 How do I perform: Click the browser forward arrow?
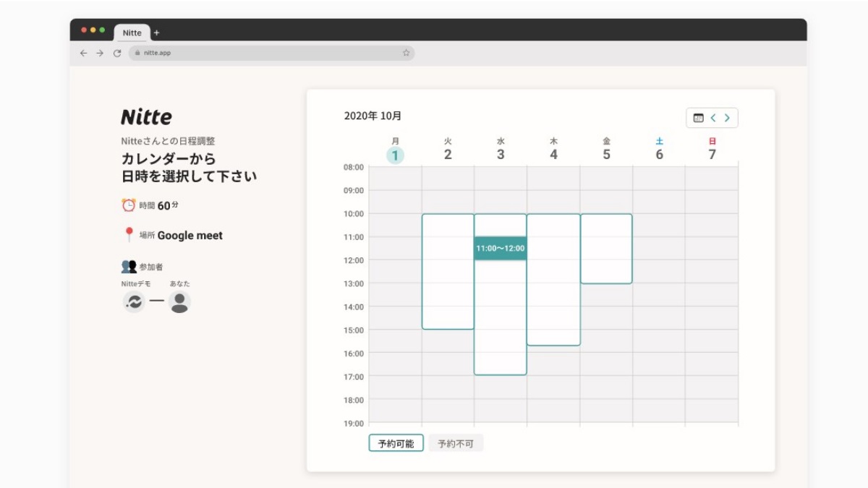[100, 53]
